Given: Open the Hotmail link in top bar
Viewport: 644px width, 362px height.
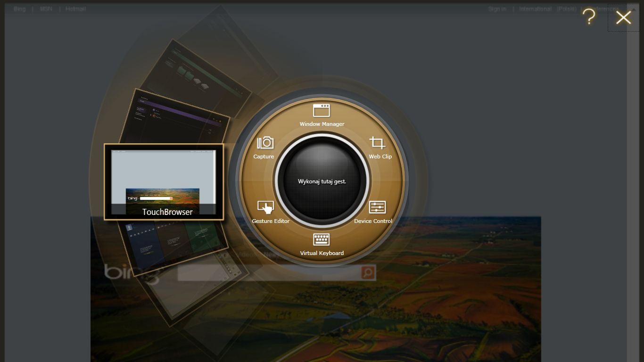Looking at the screenshot, I should (75, 9).
